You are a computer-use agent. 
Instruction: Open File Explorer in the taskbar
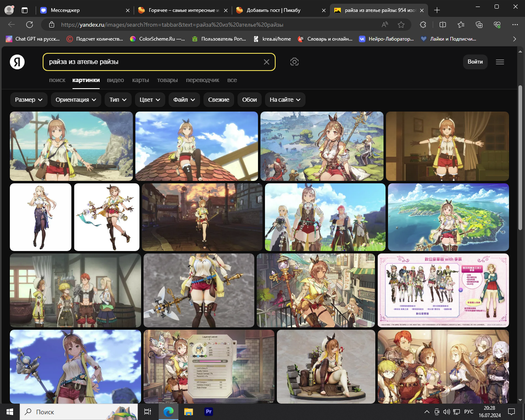pos(188,411)
